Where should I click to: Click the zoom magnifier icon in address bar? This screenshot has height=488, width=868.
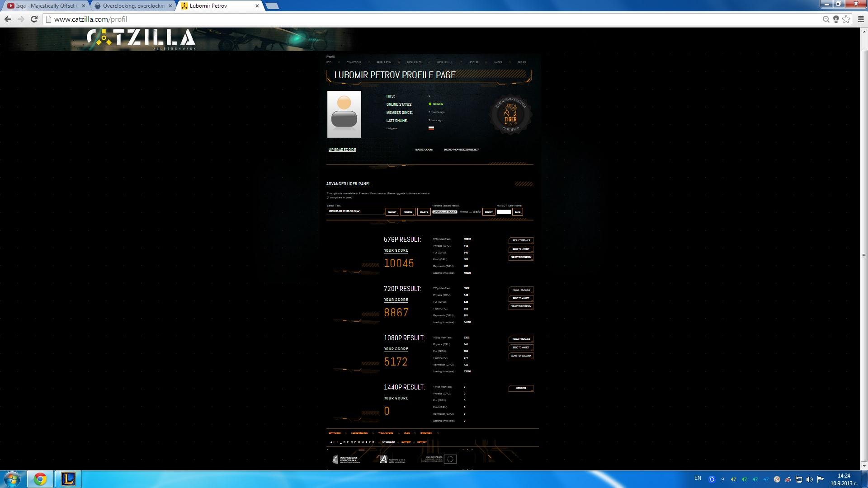pyautogui.click(x=826, y=19)
